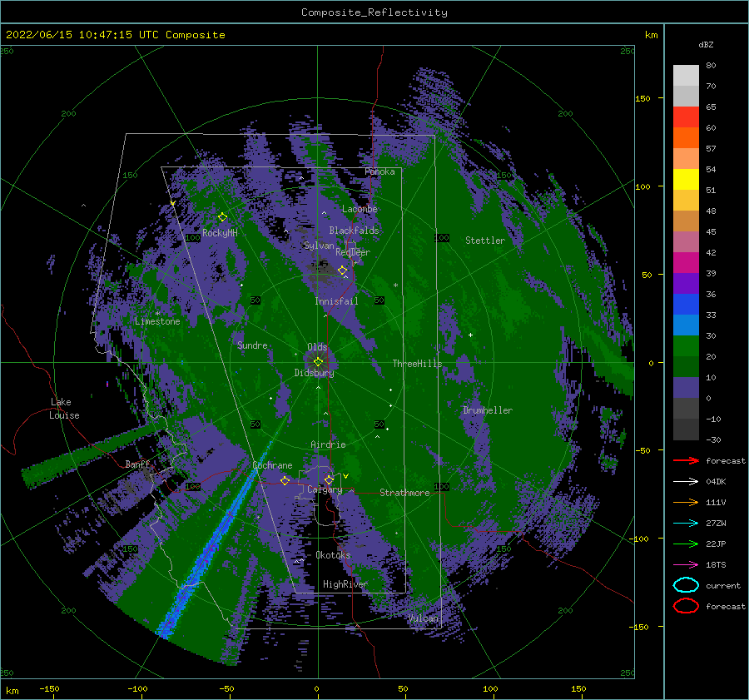Click the Sundre city label
The image size is (749, 700).
tap(252, 345)
